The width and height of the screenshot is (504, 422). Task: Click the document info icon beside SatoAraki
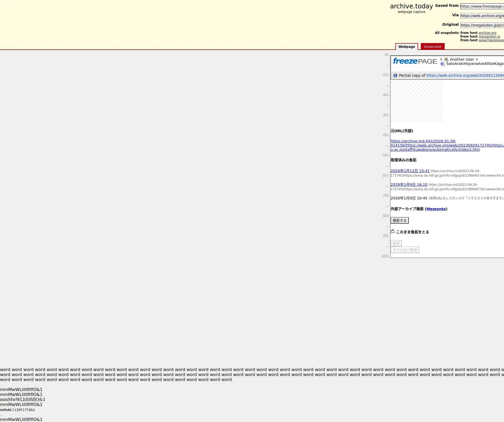[x=442, y=64]
